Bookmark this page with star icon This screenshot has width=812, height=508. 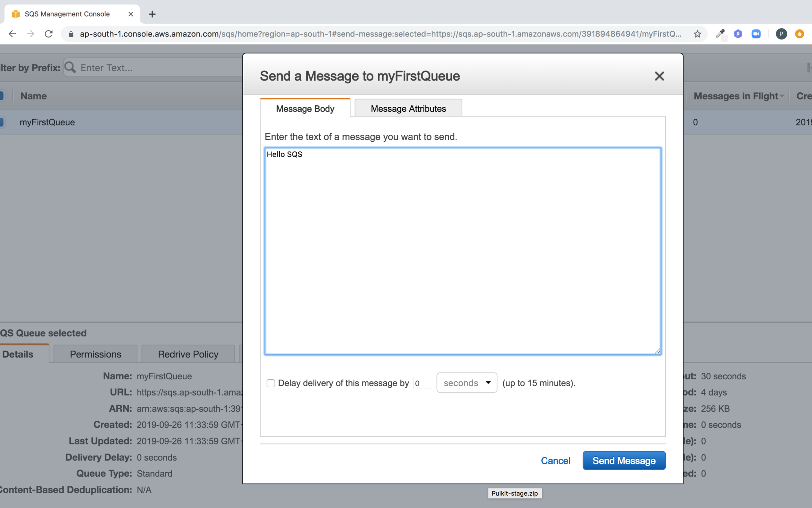697,34
